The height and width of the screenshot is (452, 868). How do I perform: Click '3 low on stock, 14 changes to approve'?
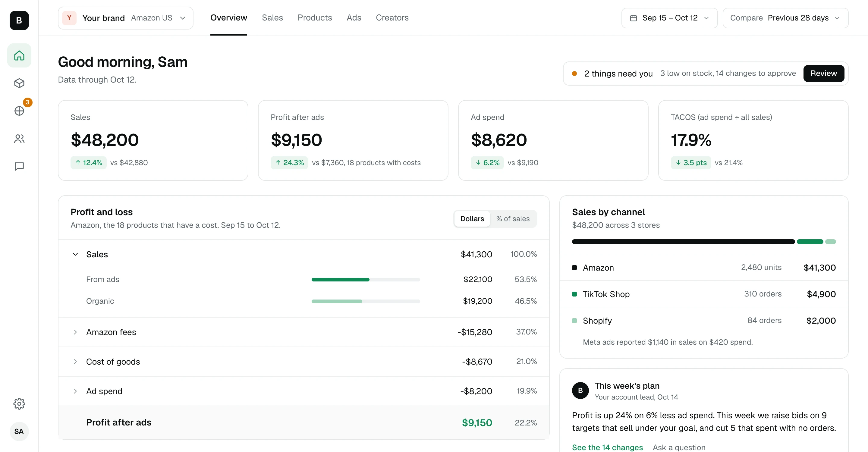[x=728, y=74]
